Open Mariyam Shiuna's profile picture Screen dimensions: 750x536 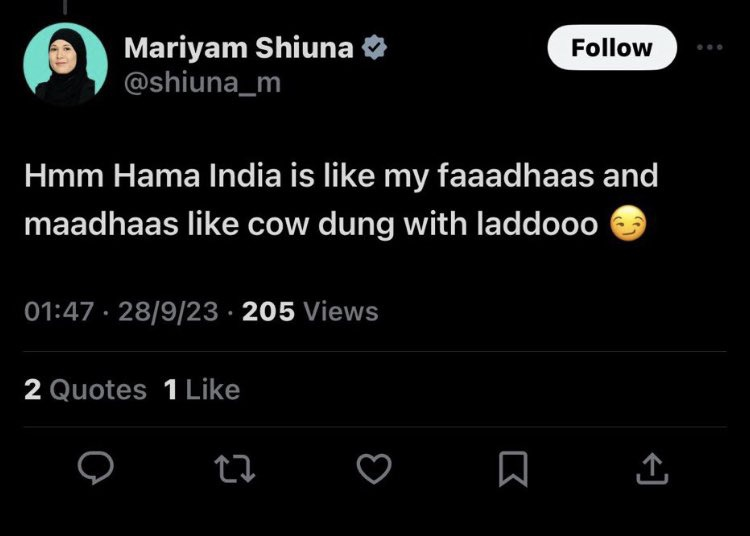[x=65, y=65]
